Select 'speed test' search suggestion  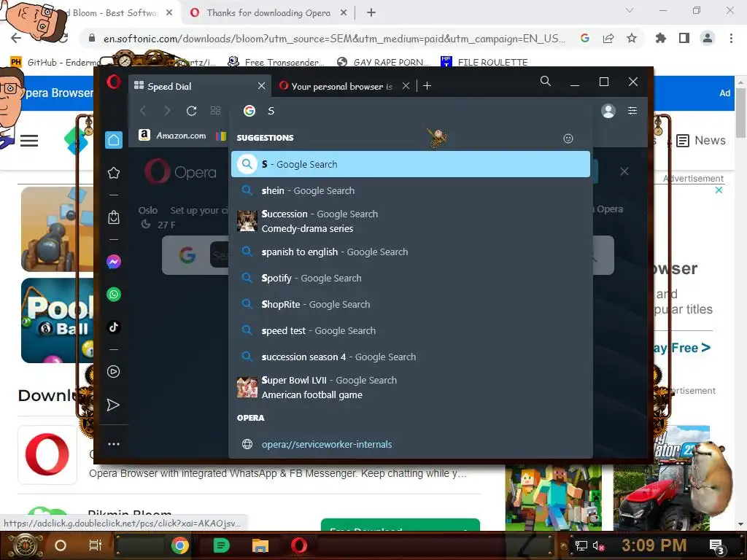[411, 330]
